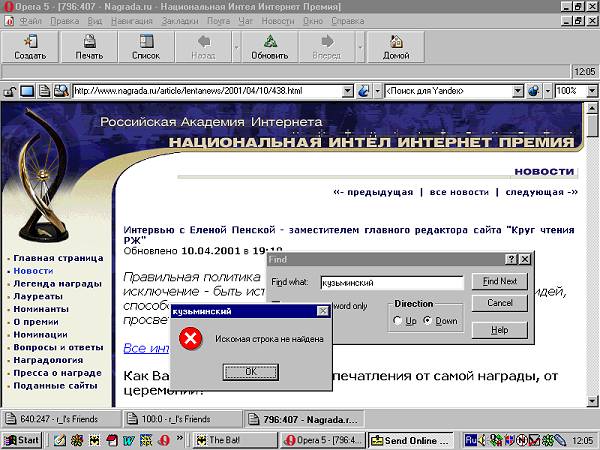Click inside the Find what text field

tap(391, 283)
